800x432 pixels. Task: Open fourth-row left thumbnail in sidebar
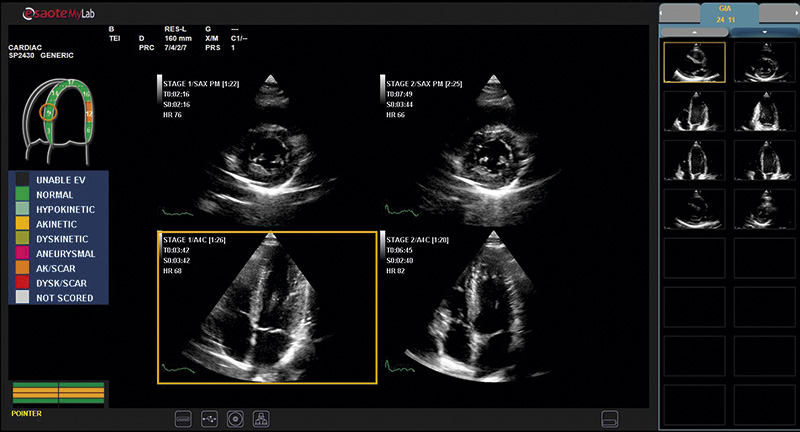point(694,209)
